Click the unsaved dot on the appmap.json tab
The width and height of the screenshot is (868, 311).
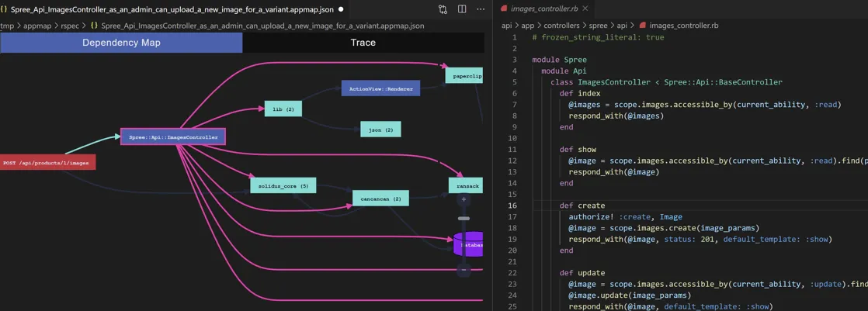click(340, 9)
